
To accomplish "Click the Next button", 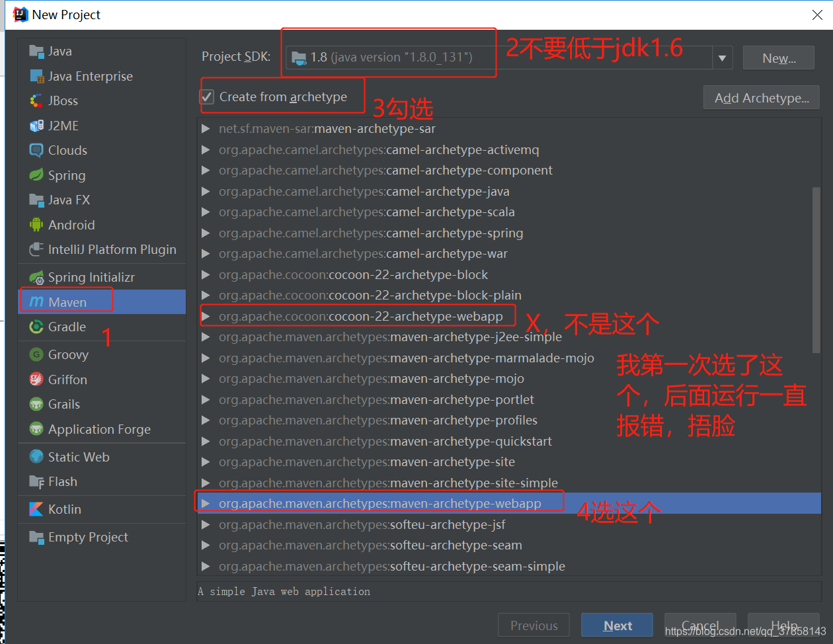I will point(617,625).
